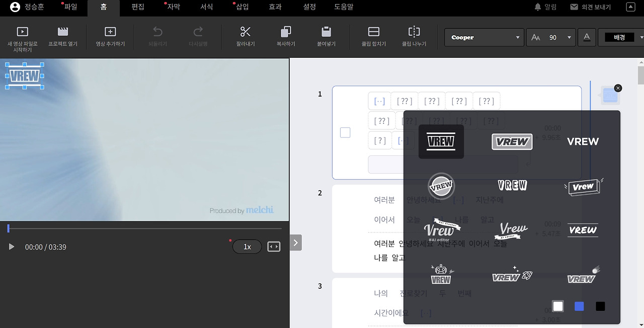Open the 1x playback speed selector

[x=247, y=247]
